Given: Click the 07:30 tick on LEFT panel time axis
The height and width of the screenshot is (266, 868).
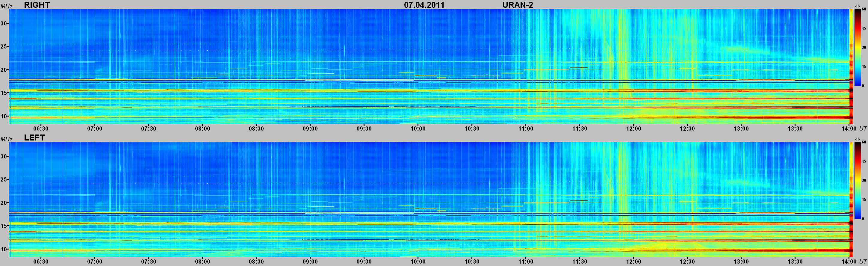Looking at the screenshot, I should pos(149,261).
